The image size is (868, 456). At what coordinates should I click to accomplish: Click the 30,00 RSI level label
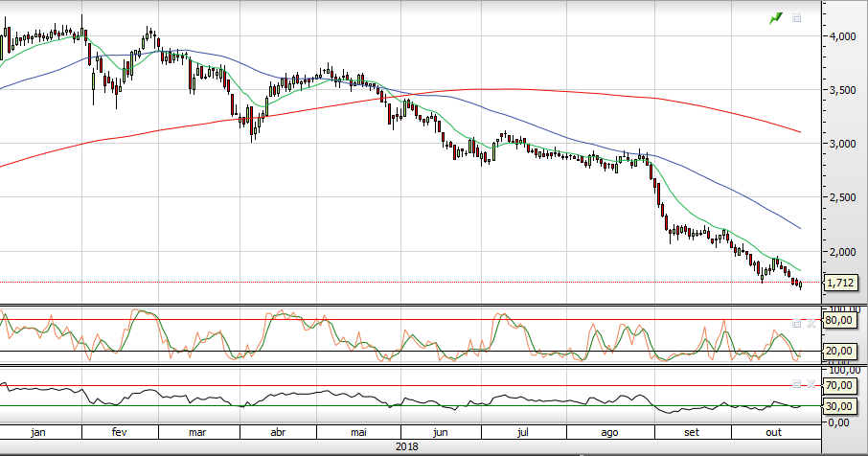[x=838, y=406]
